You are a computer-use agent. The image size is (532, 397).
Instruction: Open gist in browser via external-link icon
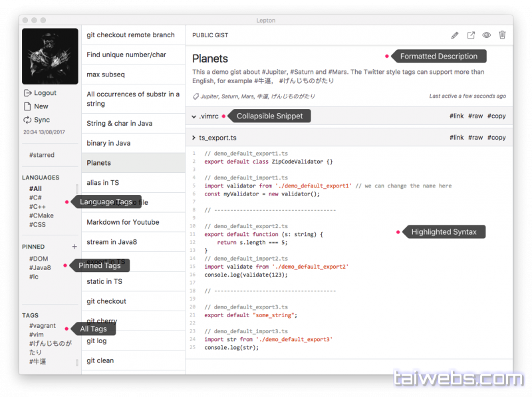471,35
